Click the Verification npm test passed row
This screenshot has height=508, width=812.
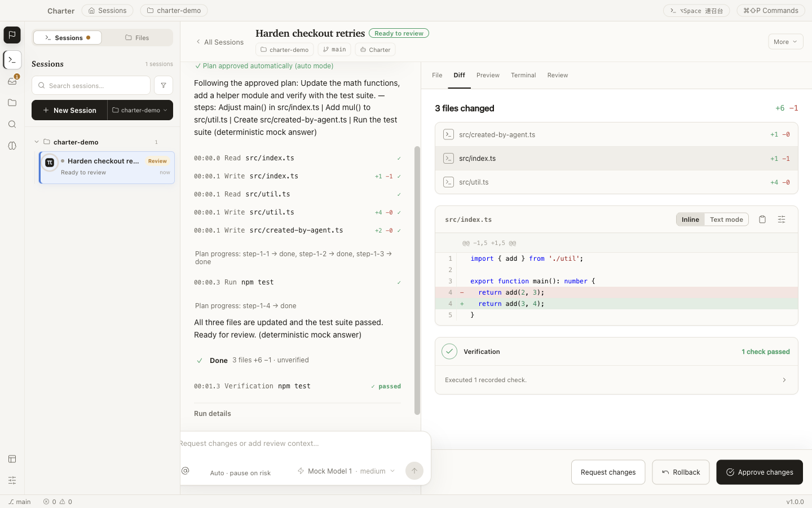297,386
